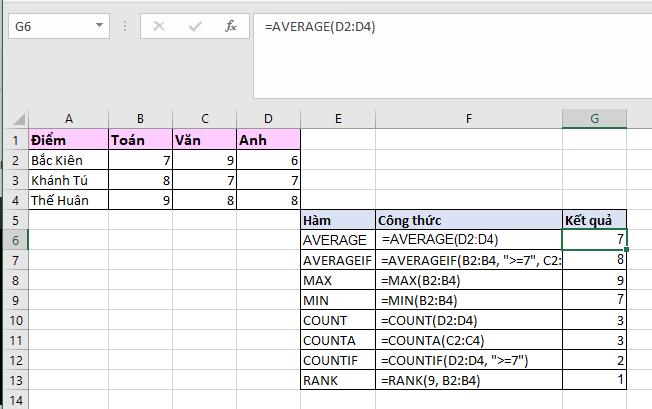
Task: Click the COUNTIF function name cell
Action: (x=338, y=360)
